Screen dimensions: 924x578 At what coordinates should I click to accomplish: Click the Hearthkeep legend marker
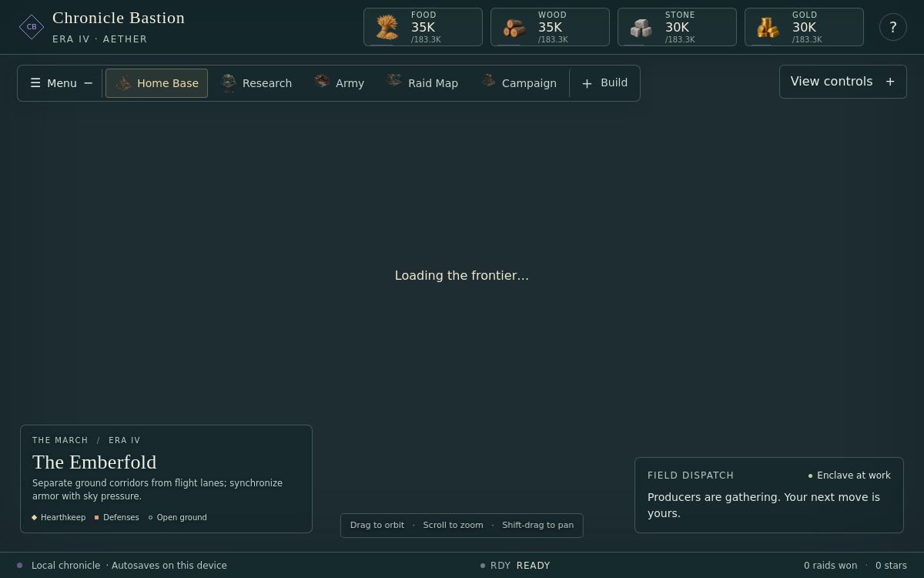[35, 518]
